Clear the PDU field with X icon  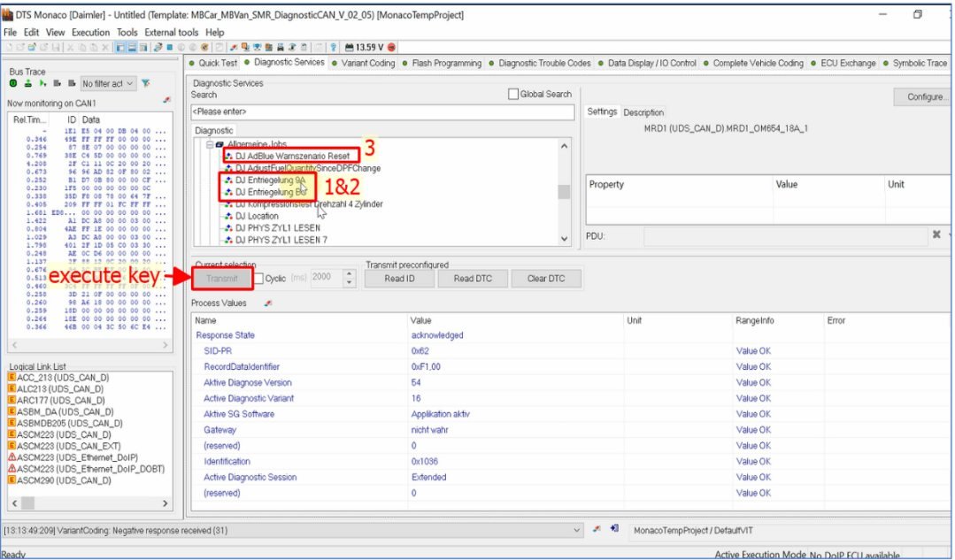click(x=936, y=235)
